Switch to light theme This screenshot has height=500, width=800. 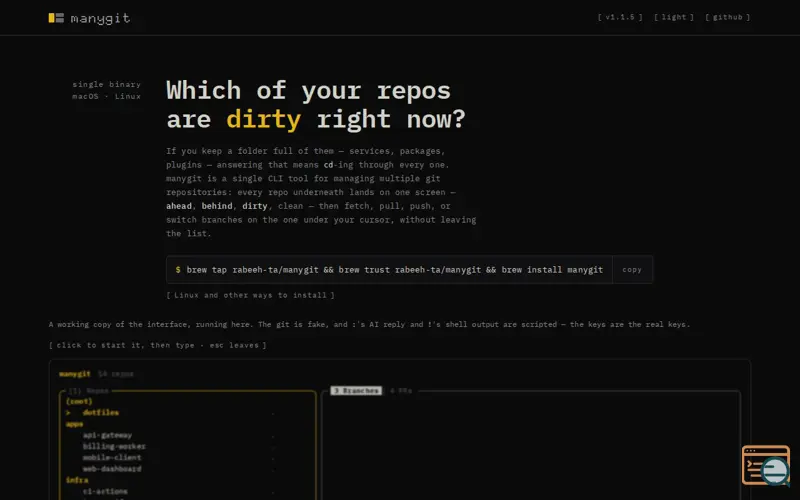674,17
